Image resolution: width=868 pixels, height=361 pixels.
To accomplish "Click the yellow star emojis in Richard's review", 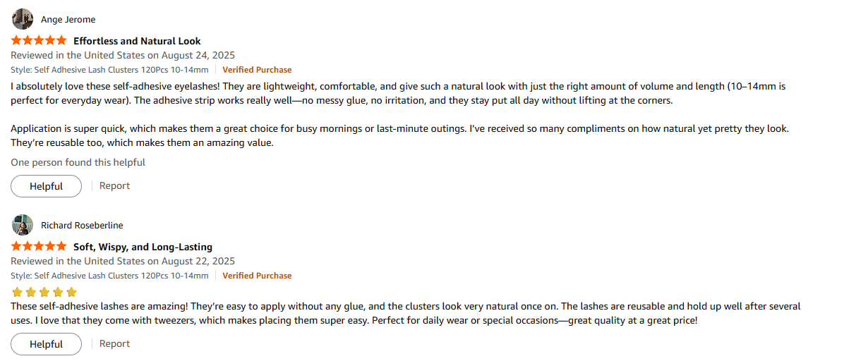I will 44,292.
